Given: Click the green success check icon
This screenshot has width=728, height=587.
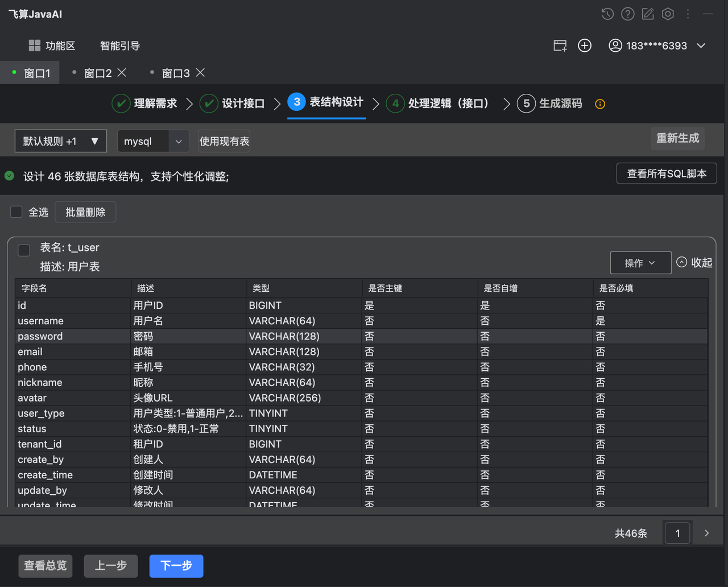Looking at the screenshot, I should pyautogui.click(x=10, y=176).
